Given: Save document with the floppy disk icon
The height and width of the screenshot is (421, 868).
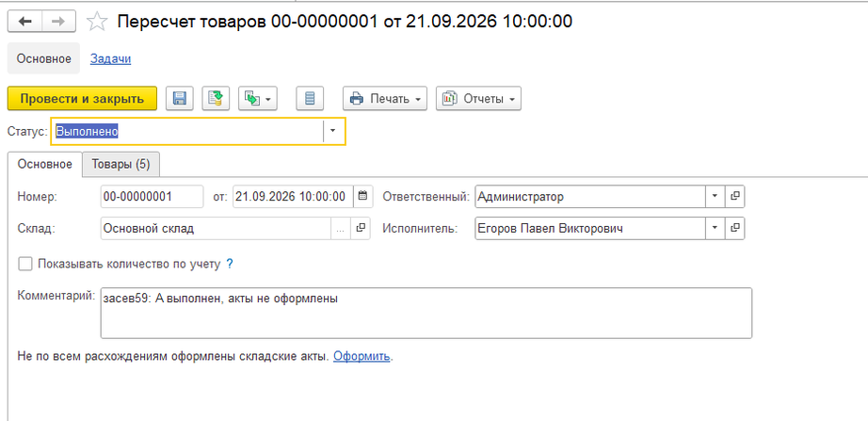Looking at the screenshot, I should 180,99.
